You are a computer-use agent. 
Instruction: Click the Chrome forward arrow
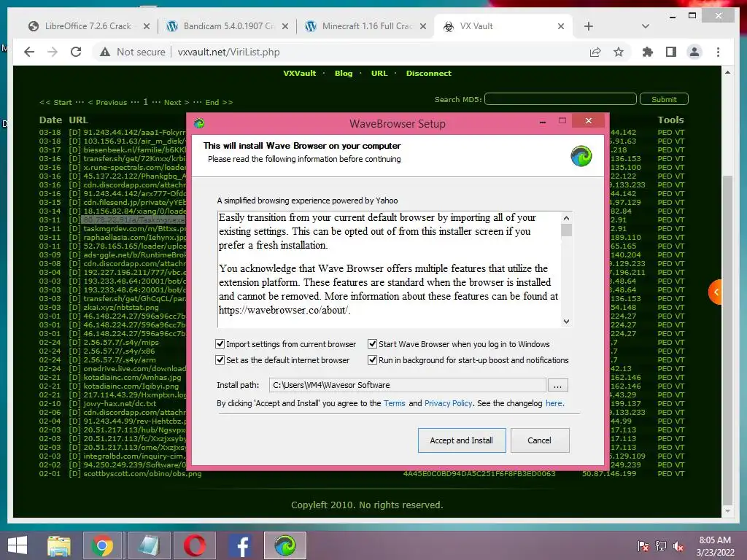[x=53, y=52]
